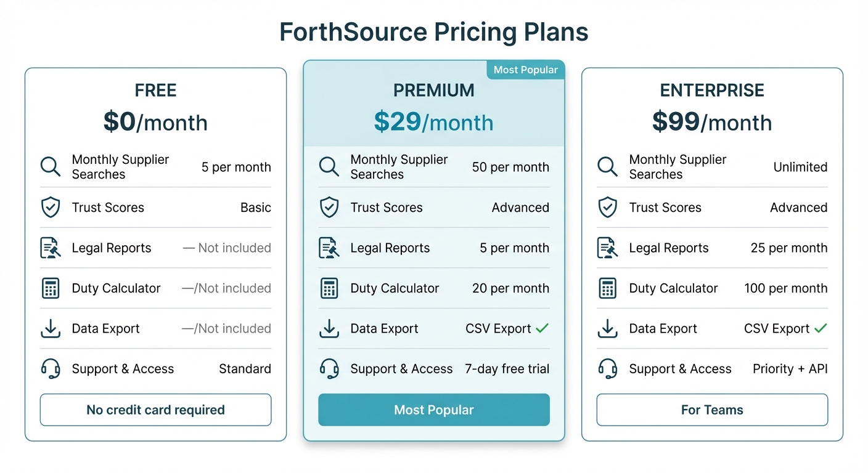This screenshot has width=868, height=473.
Task: Click the Legal Reports document icon in Enterprise
Action: coord(607,248)
